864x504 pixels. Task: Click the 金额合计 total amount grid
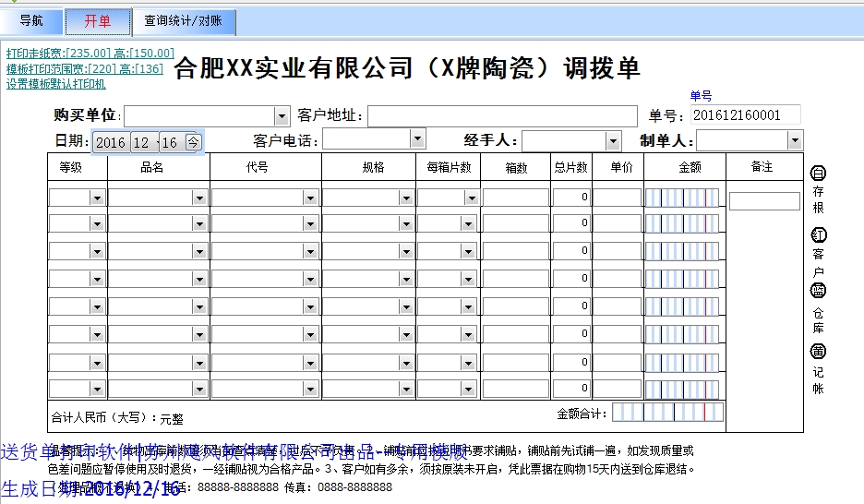667,413
